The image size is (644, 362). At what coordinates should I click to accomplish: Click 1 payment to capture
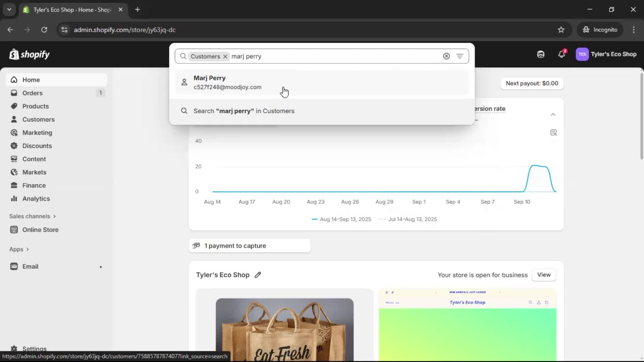[250, 246]
